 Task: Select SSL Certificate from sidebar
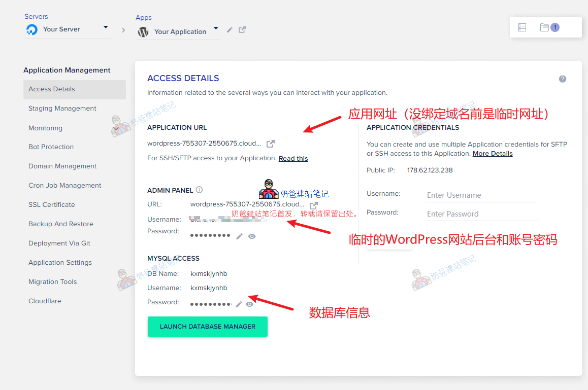pos(52,205)
